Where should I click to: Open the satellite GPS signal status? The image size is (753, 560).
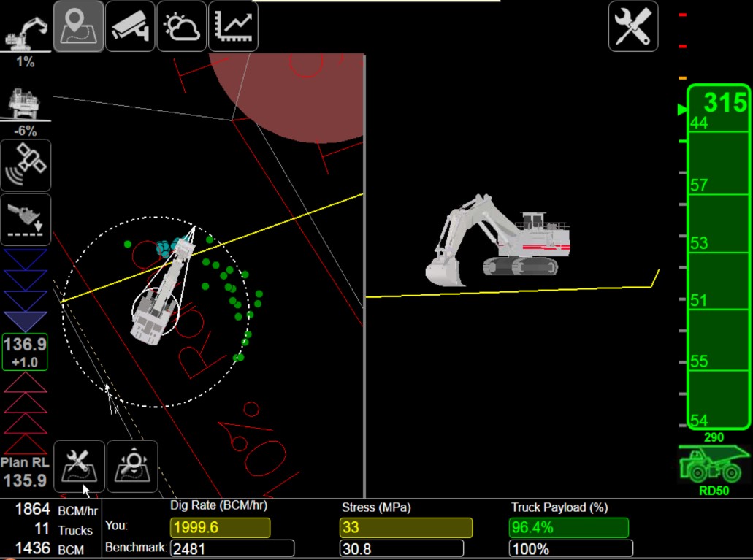[x=26, y=166]
